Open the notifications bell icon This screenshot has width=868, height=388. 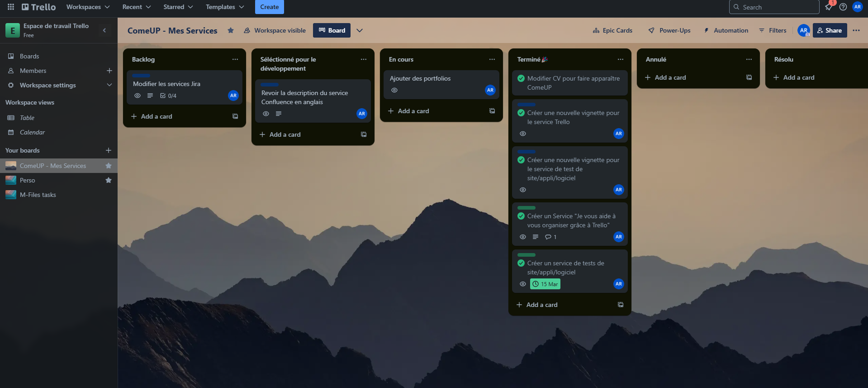[829, 7]
